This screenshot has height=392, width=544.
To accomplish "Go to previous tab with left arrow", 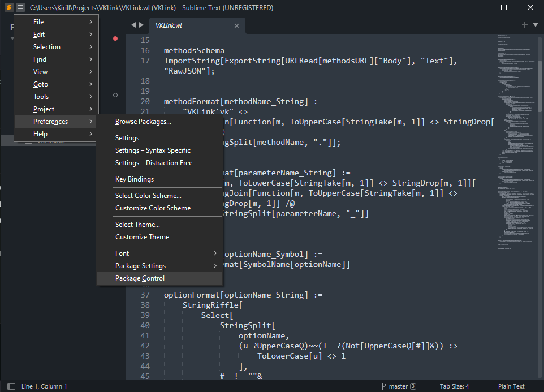I will [x=133, y=25].
